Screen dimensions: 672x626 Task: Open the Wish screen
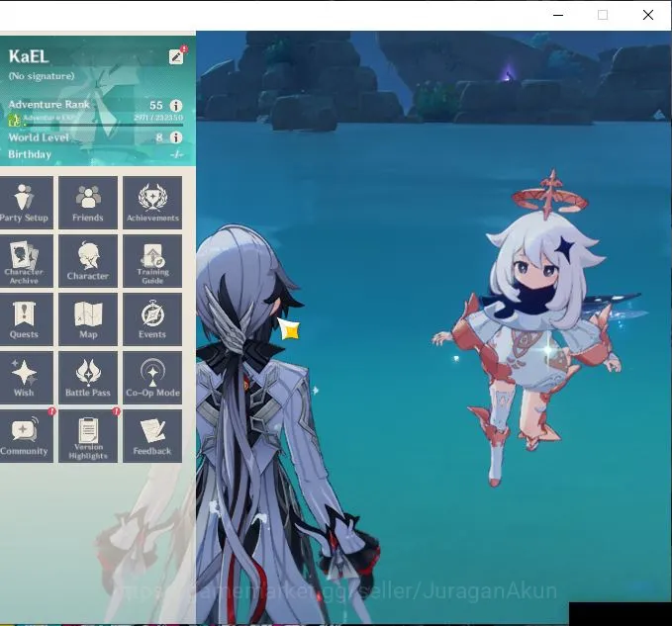coord(26,378)
